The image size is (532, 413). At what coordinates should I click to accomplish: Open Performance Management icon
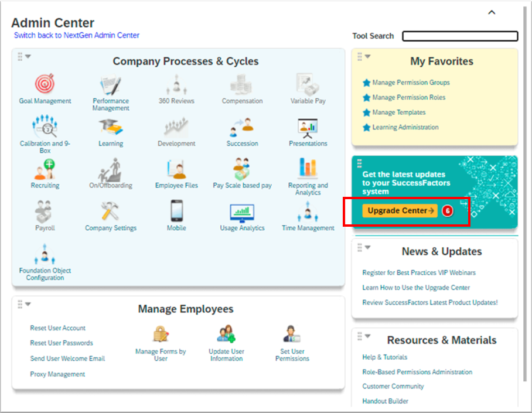(x=111, y=84)
